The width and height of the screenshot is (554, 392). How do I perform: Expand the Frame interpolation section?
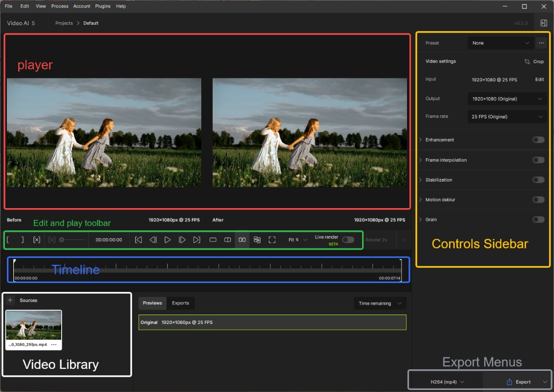[446, 160]
